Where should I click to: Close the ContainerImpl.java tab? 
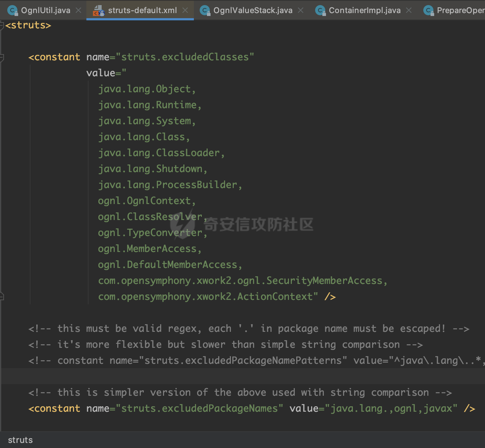point(409,10)
